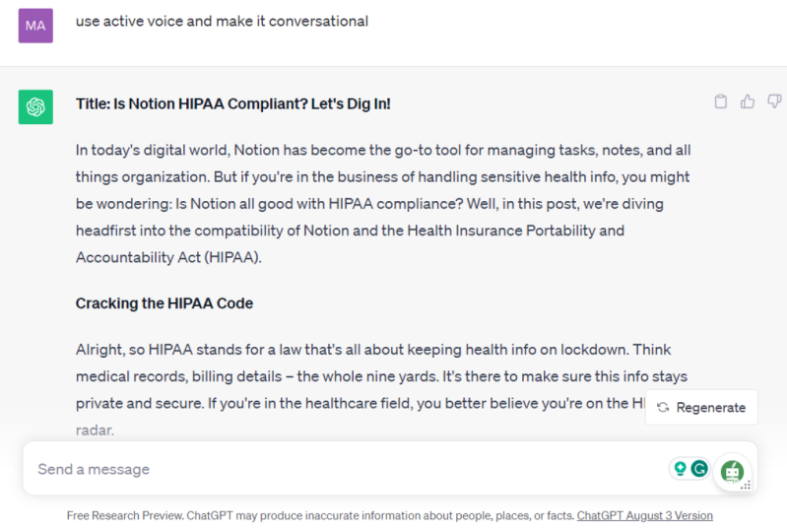Click the circular arrows icon beside Regenerate
This screenshot has height=532, width=787.
(x=663, y=408)
